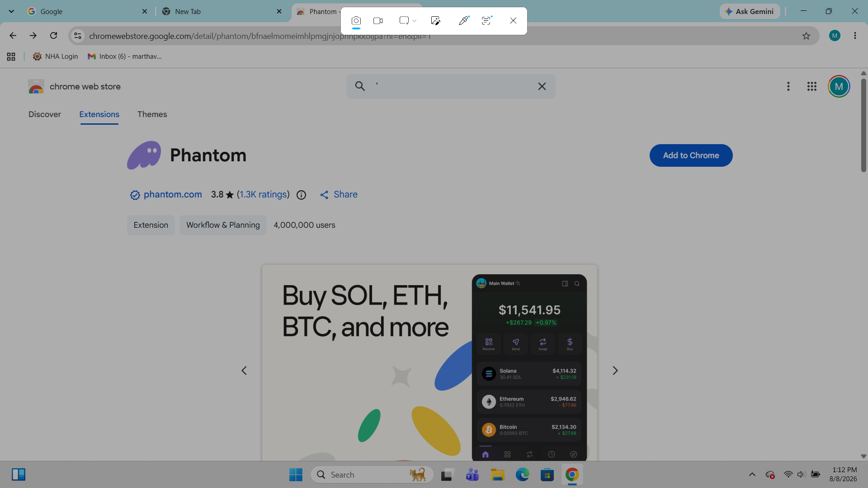Screen dimensions: 868x488
Task: Open Windows Start menu
Action: tap(296, 474)
